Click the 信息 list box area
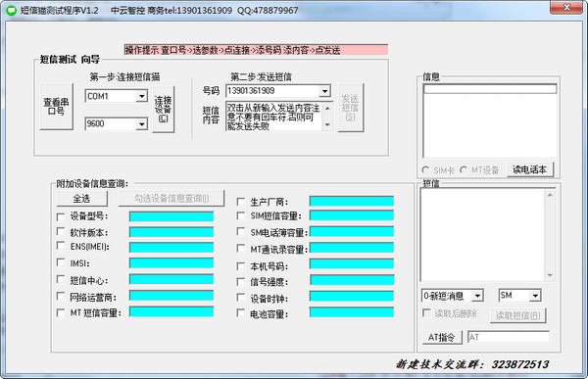 490,120
